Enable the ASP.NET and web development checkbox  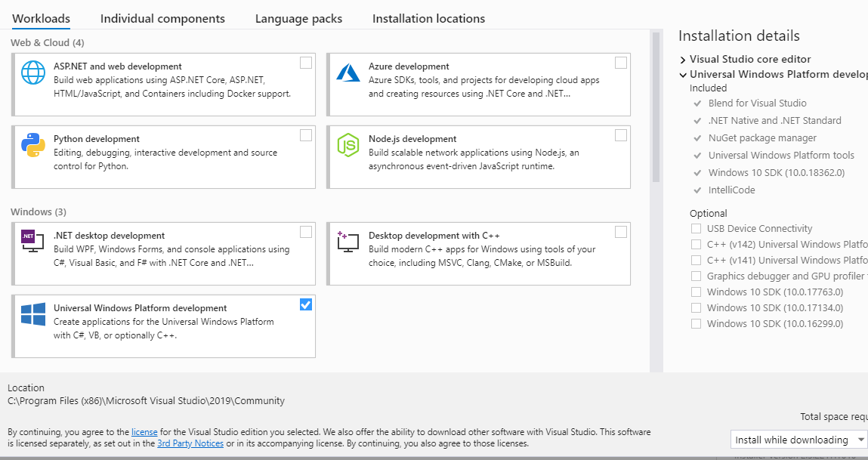tap(306, 63)
